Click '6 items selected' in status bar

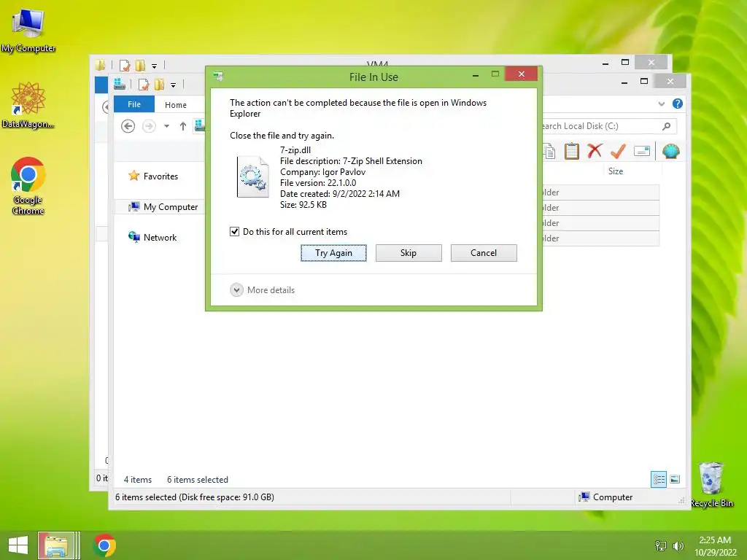[197, 480]
